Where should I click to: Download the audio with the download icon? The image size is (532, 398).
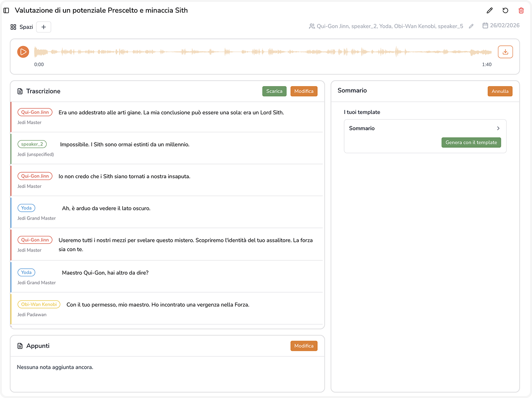pyautogui.click(x=505, y=52)
